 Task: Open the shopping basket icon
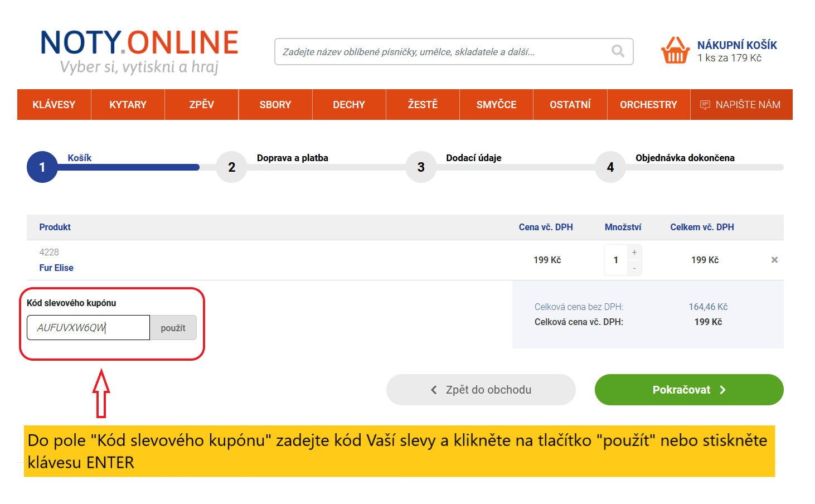[675, 50]
